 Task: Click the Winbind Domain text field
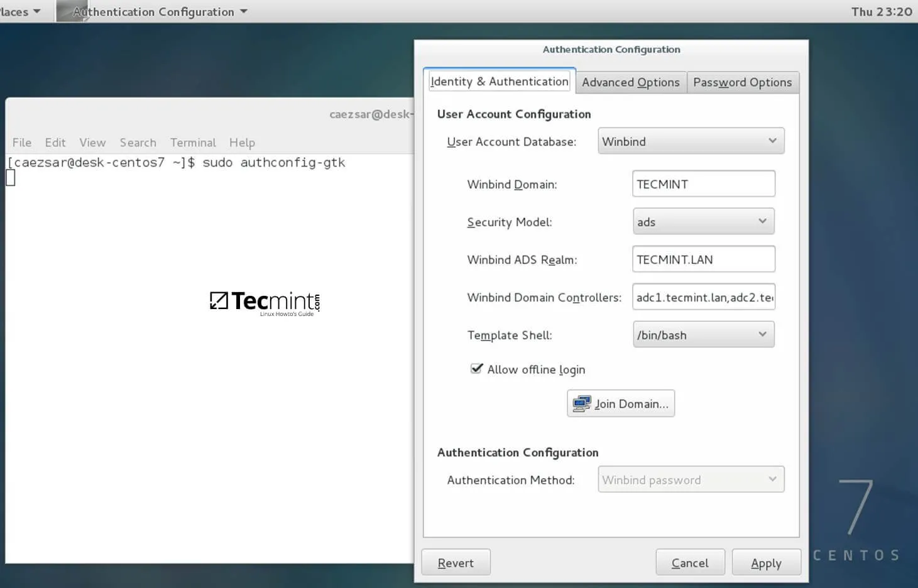pyautogui.click(x=703, y=184)
